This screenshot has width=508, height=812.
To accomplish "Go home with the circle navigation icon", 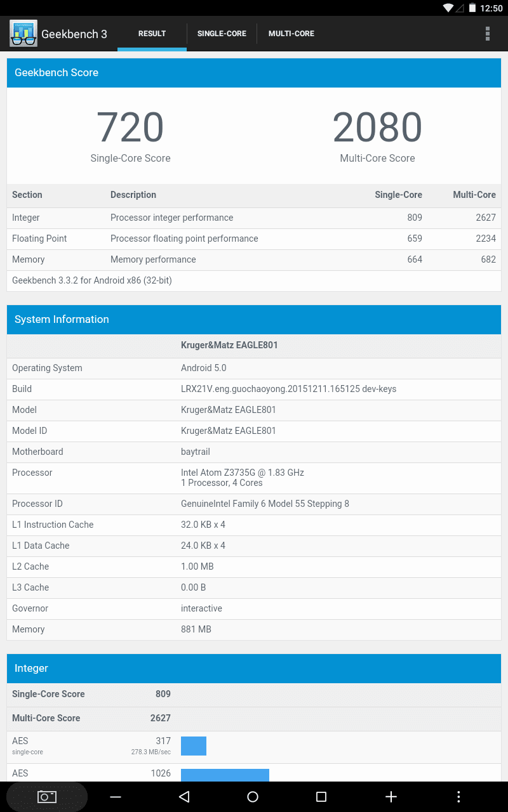I will [253, 797].
